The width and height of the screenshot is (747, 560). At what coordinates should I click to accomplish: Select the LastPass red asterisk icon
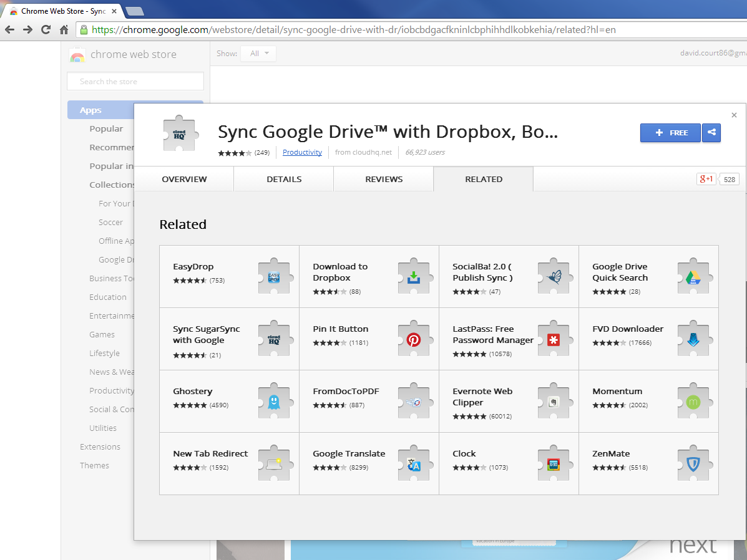[x=554, y=339]
